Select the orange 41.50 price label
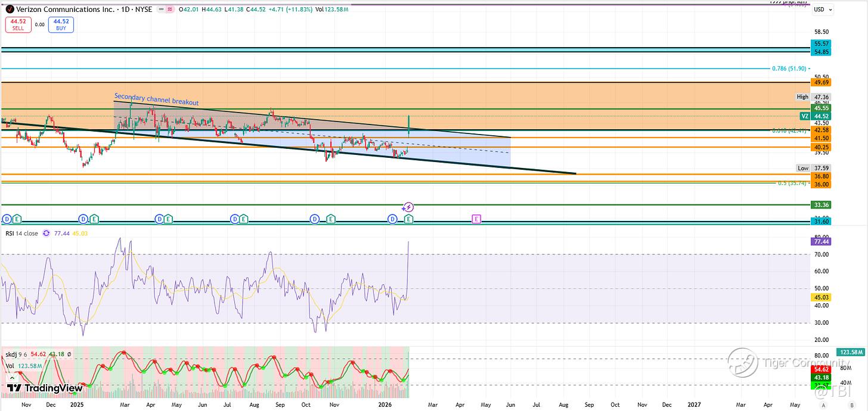 (820, 138)
